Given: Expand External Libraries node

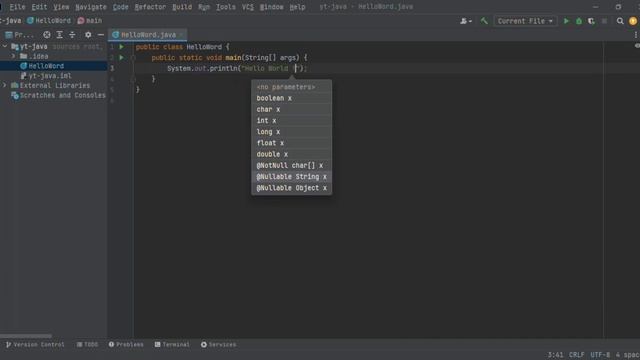Looking at the screenshot, I should pos(5,85).
